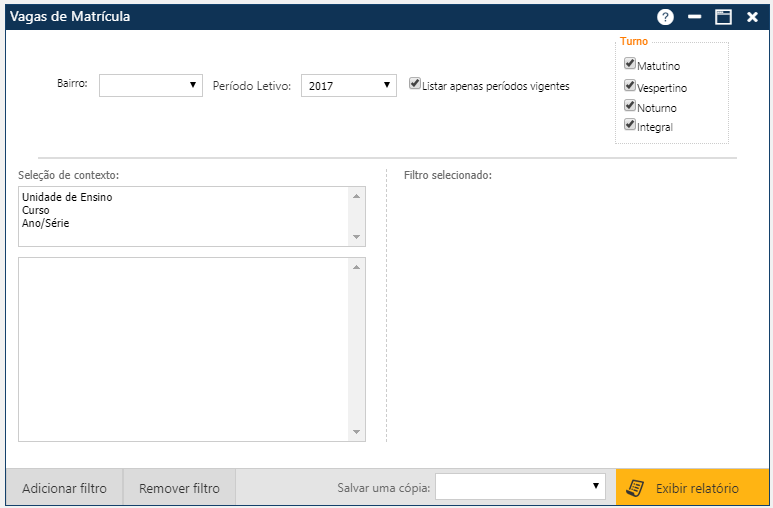Expand the Período Letivo dropdown

[349, 86]
